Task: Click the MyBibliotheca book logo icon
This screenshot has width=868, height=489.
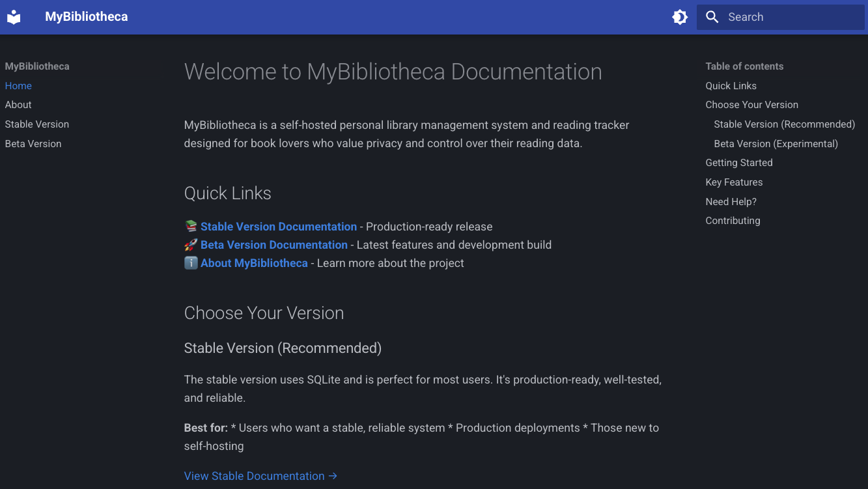Action: pyautogui.click(x=14, y=17)
